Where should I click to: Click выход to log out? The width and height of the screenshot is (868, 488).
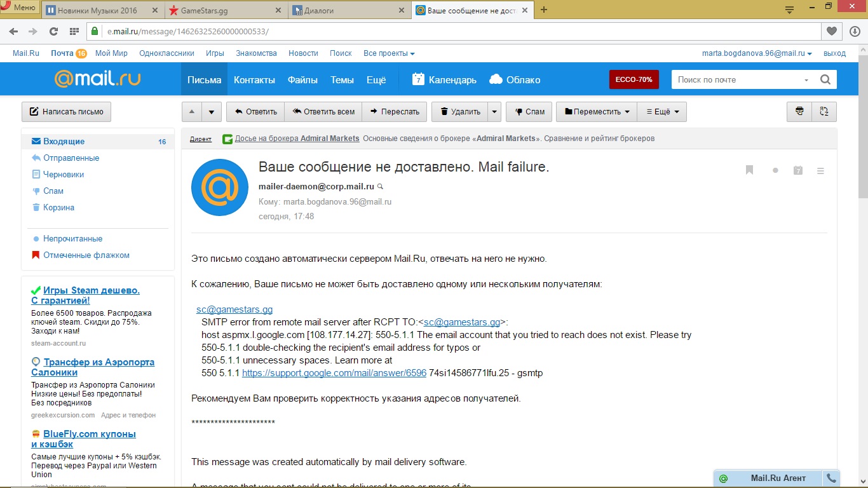coord(834,53)
